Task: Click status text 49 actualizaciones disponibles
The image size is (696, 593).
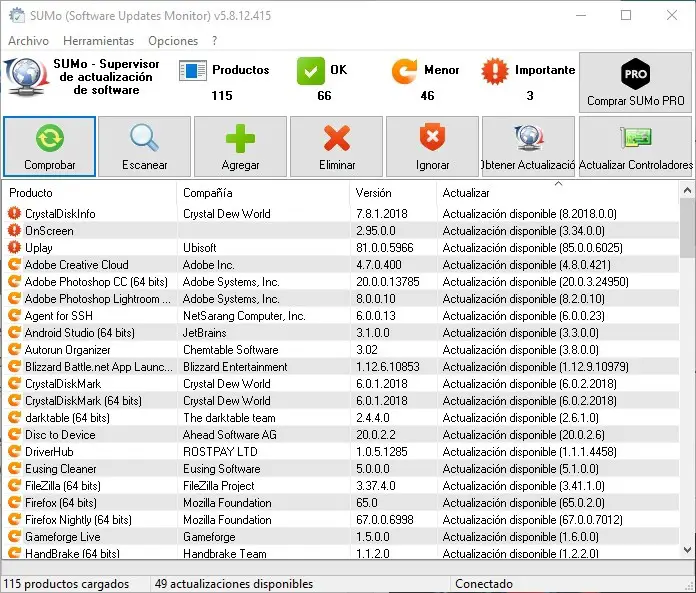Action: pyautogui.click(x=234, y=584)
